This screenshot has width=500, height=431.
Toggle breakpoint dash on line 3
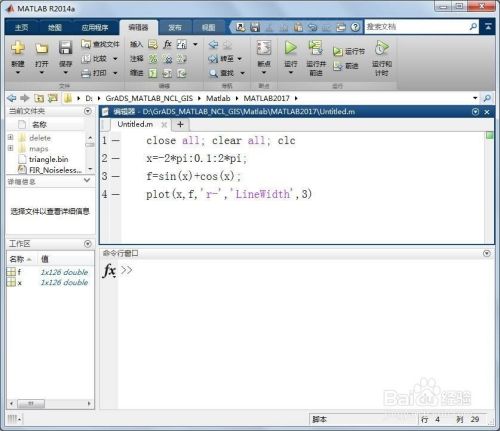(116, 176)
